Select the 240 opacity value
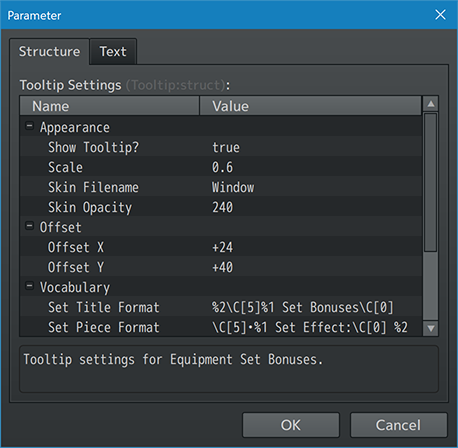458x448 pixels. pyautogui.click(x=223, y=207)
